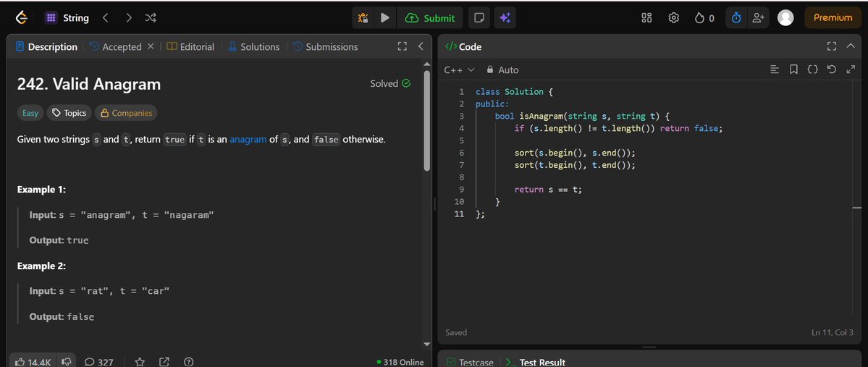Viewport: 868px width, 367px height.
Task: Open the anagram definition link
Action: pyautogui.click(x=248, y=140)
